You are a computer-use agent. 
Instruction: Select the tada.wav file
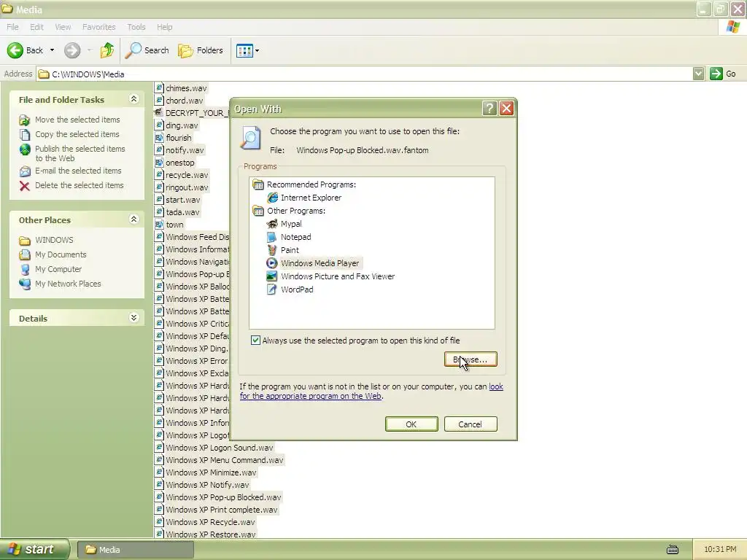[177, 212]
